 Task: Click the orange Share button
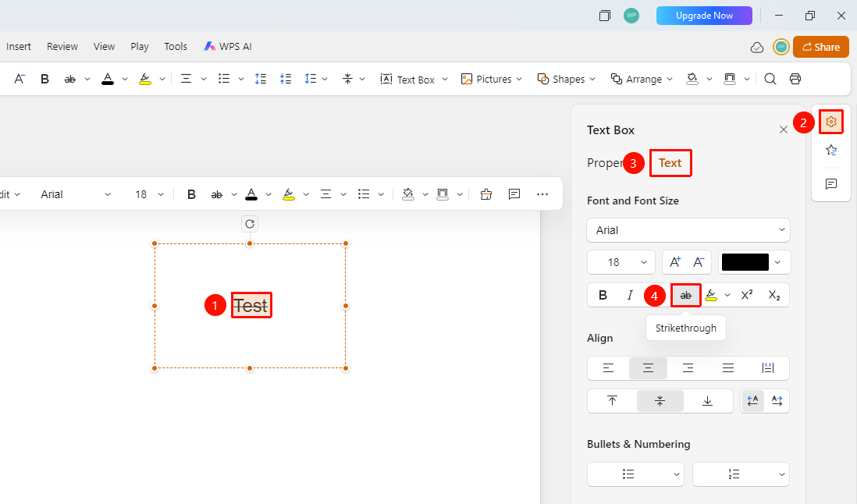pos(821,47)
